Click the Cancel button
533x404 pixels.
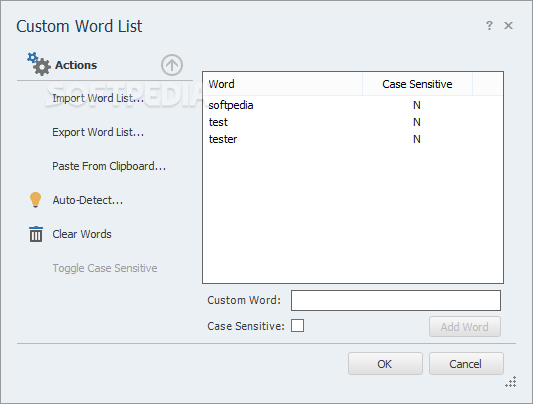466,364
